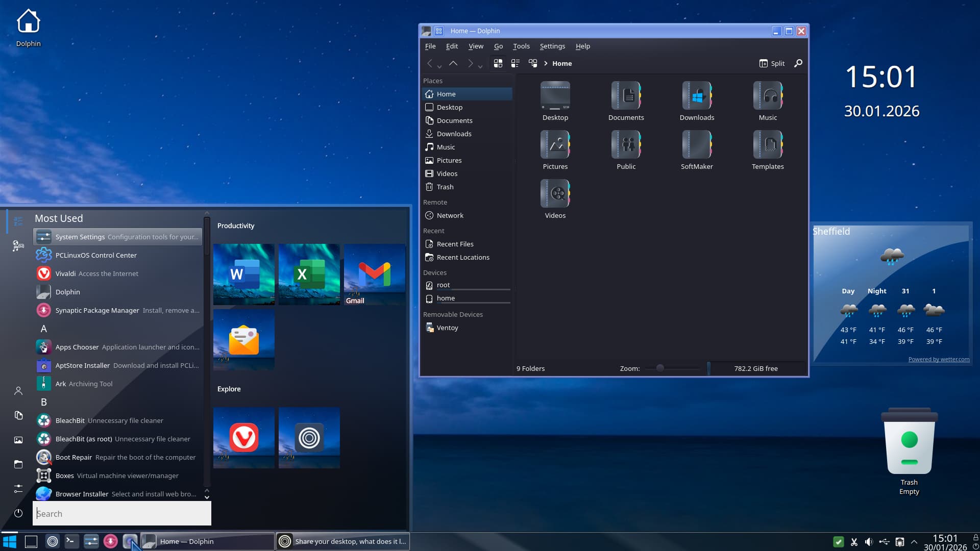Viewport: 980px width, 551px height.
Task: Expand forward-history dropdown arrow beside Forward button
Action: click(480, 66)
